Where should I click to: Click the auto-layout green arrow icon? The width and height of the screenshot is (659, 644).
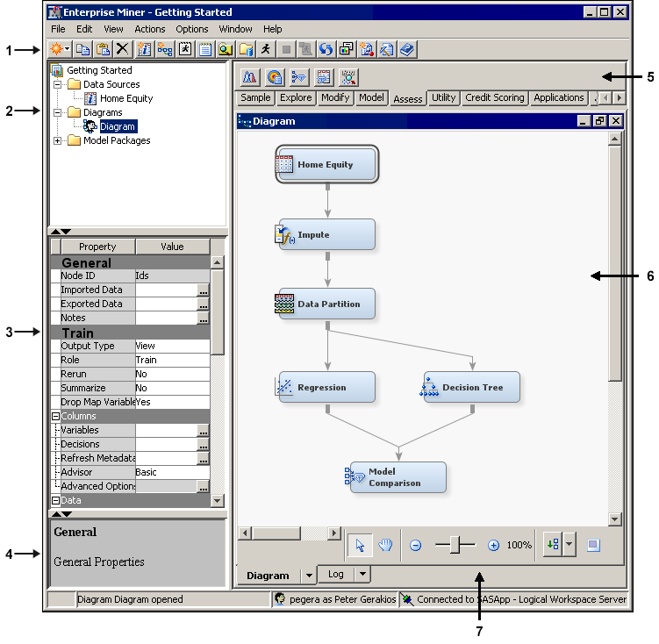click(x=553, y=545)
